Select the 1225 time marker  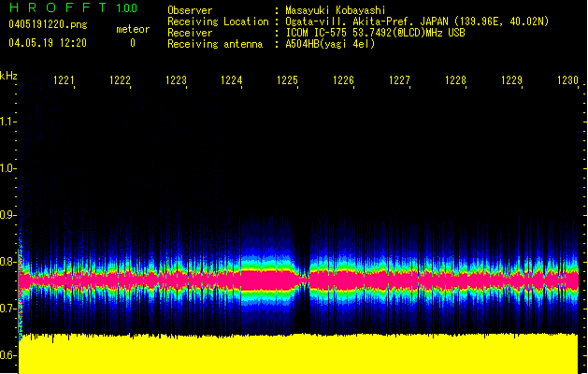pyautogui.click(x=288, y=81)
